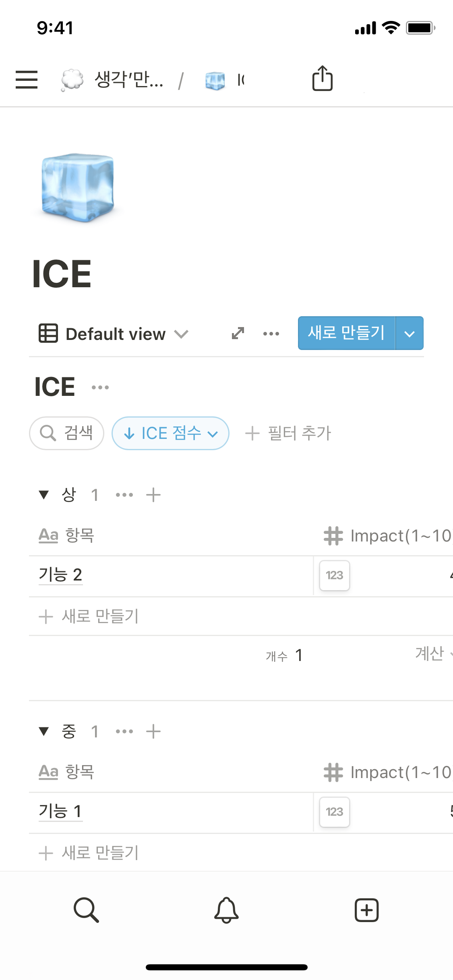
Task: Open the bottom search icon
Action: [x=86, y=910]
